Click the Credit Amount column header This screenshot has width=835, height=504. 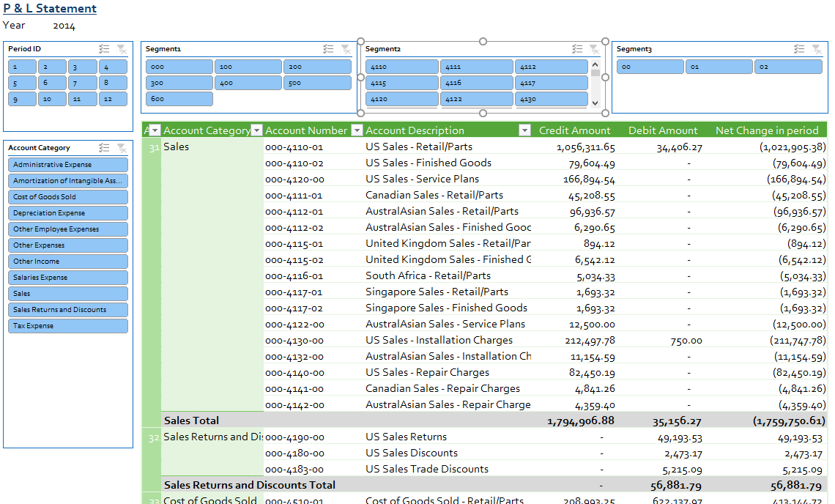(x=574, y=130)
